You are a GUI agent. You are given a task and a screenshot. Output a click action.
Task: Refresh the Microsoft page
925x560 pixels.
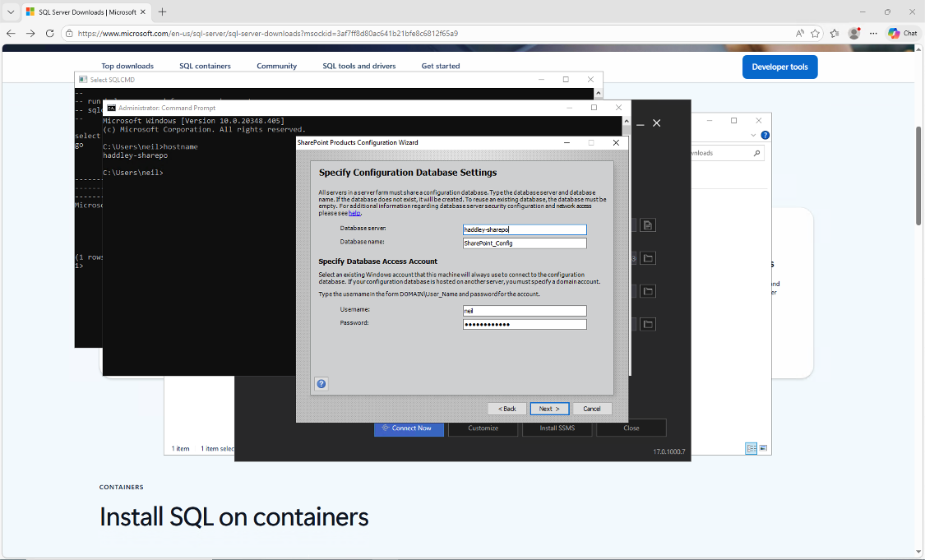(x=50, y=34)
